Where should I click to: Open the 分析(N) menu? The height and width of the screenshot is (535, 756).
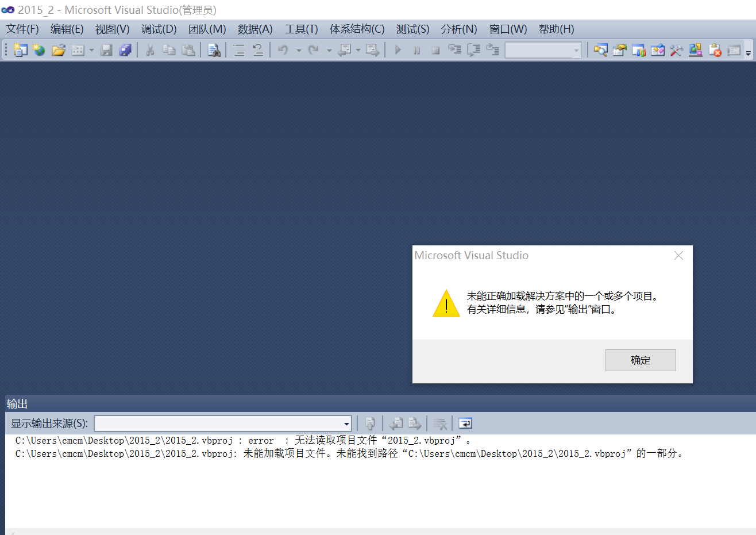459,29
